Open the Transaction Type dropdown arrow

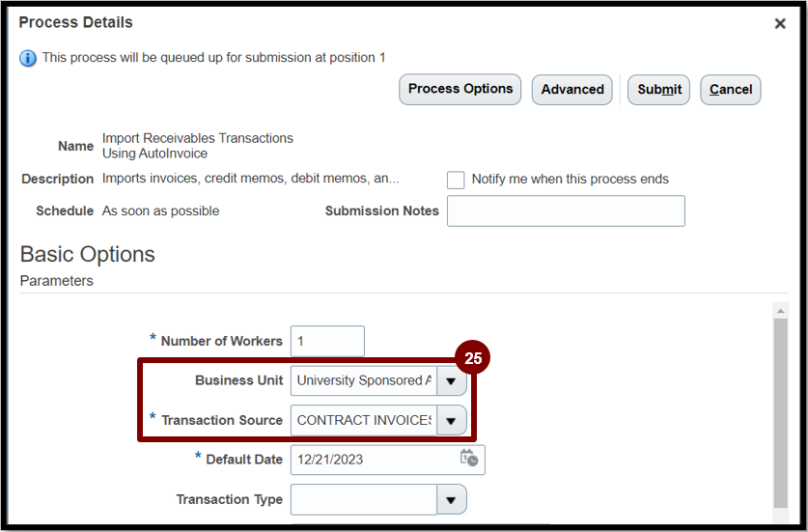pyautogui.click(x=452, y=499)
